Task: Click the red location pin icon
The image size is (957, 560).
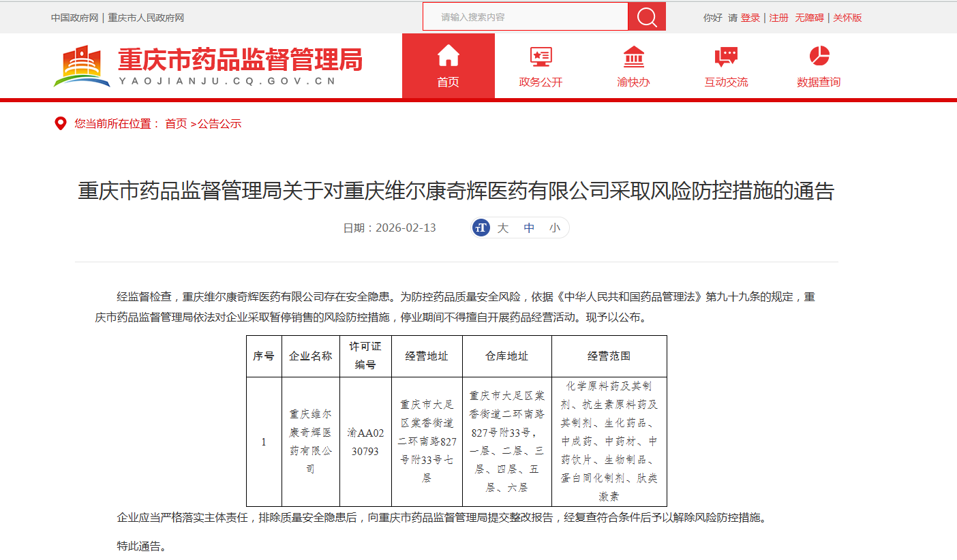Action: 60,123
